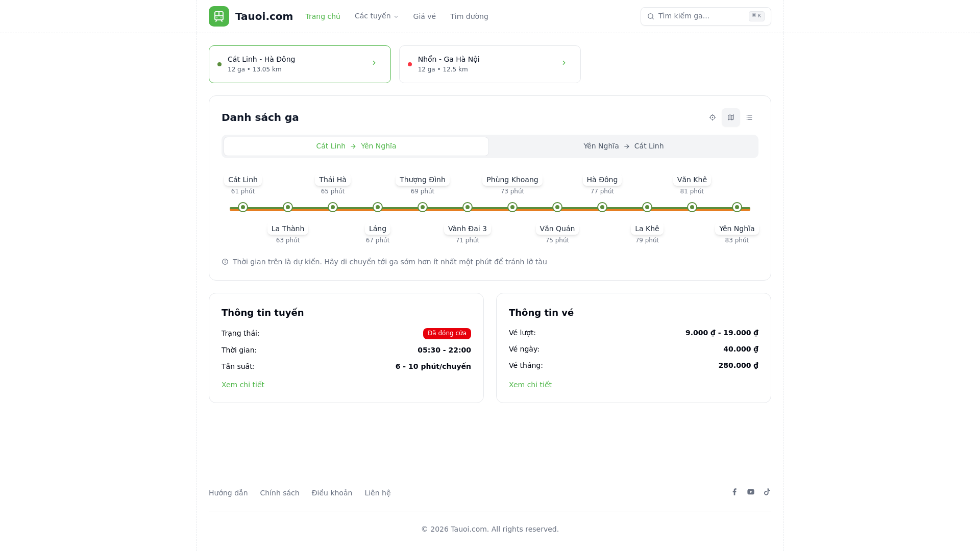
Task: Click the 6 - 10 phút/chuyến frequency value
Action: [433, 366]
